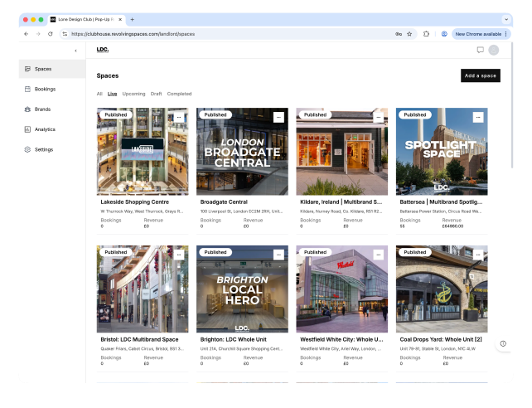Open options menu on Kildare, Ireland card

379,118
